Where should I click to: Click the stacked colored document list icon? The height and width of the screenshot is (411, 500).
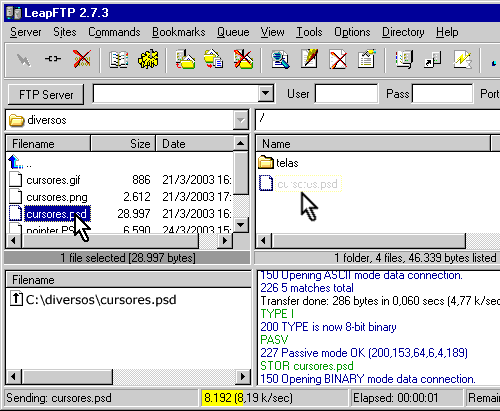(x=404, y=59)
